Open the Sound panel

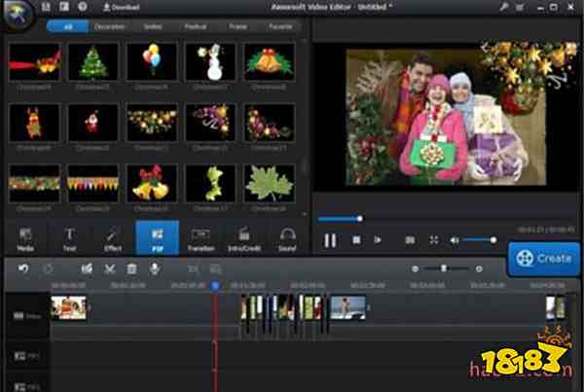287,238
